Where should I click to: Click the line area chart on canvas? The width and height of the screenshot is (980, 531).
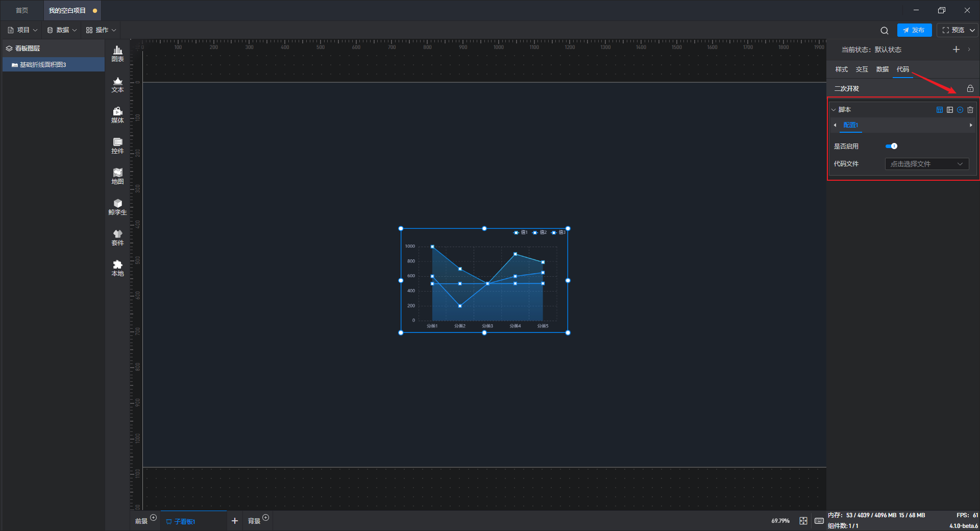coord(484,281)
